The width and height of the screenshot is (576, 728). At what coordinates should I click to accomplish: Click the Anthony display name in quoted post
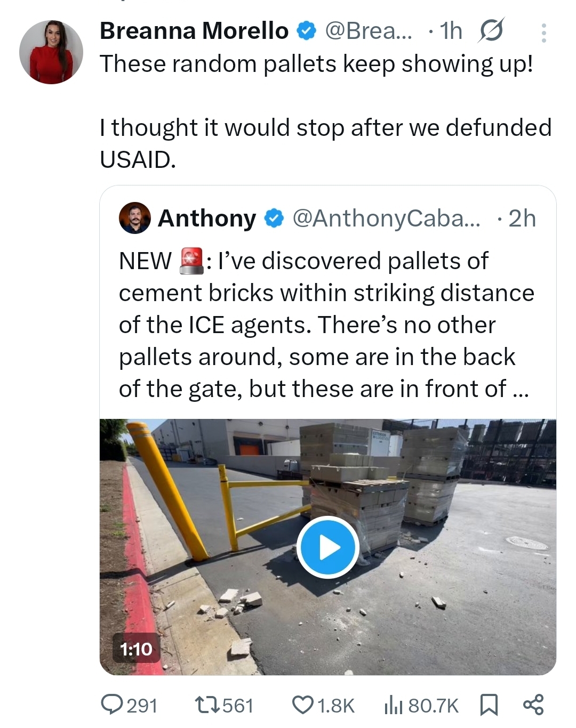click(207, 218)
